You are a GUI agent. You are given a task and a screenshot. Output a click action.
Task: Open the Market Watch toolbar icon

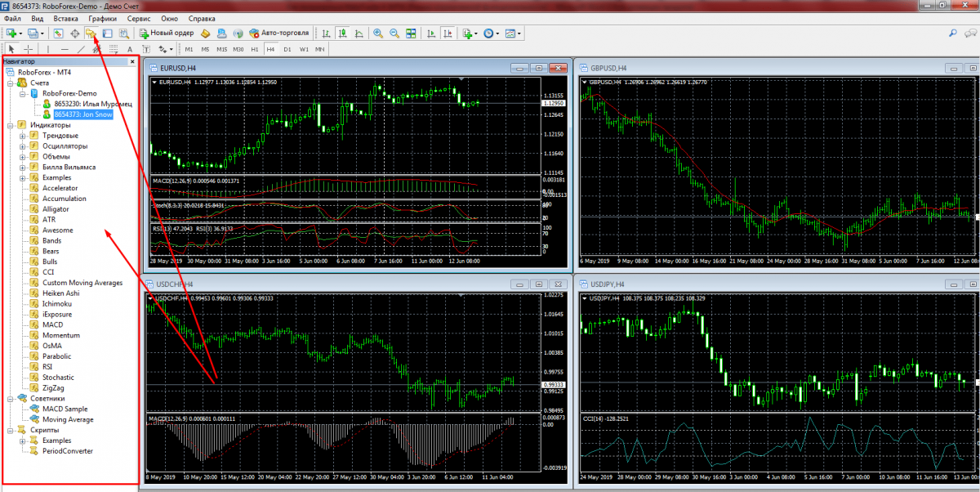[59, 34]
